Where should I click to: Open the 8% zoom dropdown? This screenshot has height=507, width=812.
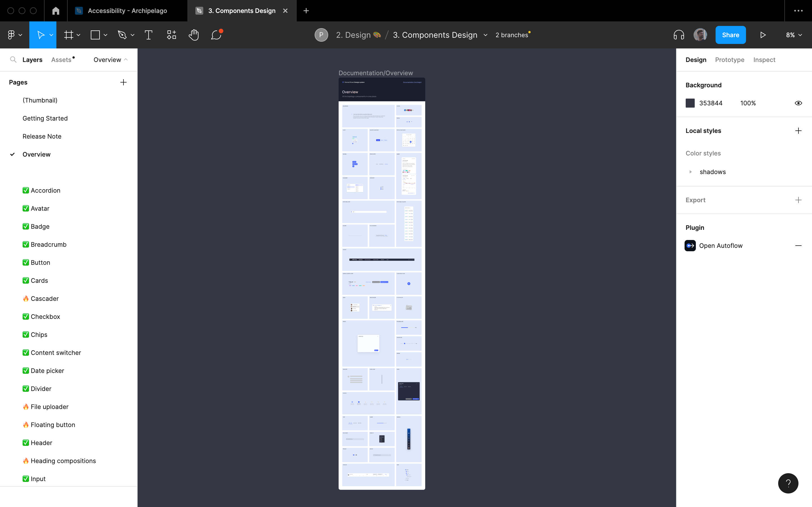click(794, 35)
